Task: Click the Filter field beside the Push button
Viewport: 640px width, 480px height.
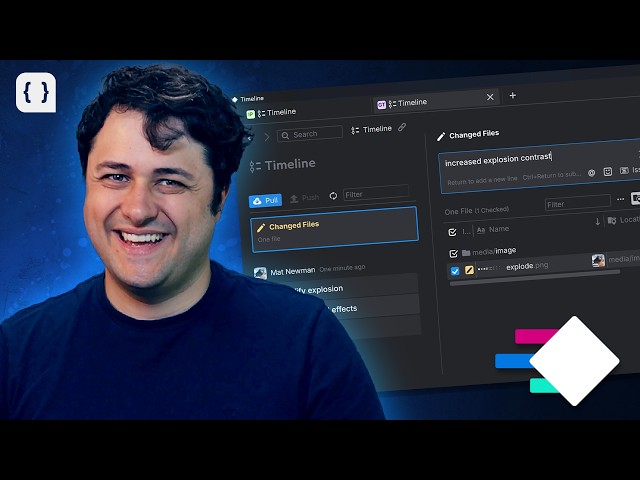Action: tap(376, 193)
